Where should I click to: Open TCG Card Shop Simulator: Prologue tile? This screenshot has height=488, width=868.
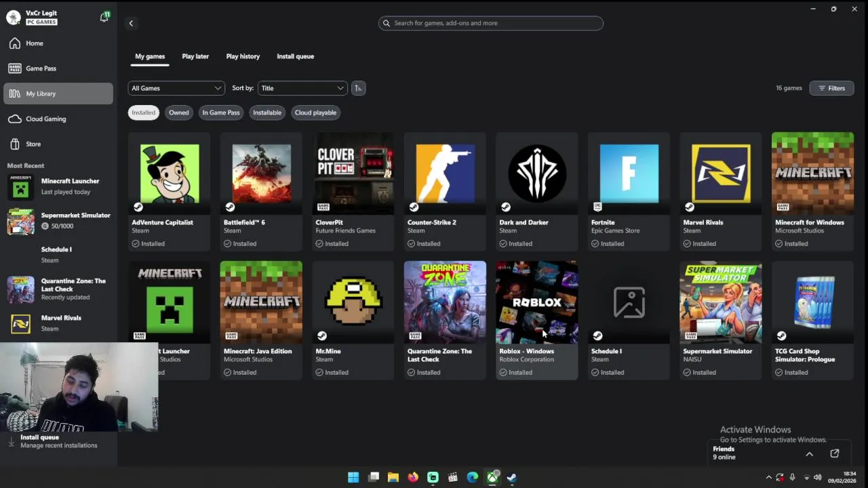click(812, 320)
